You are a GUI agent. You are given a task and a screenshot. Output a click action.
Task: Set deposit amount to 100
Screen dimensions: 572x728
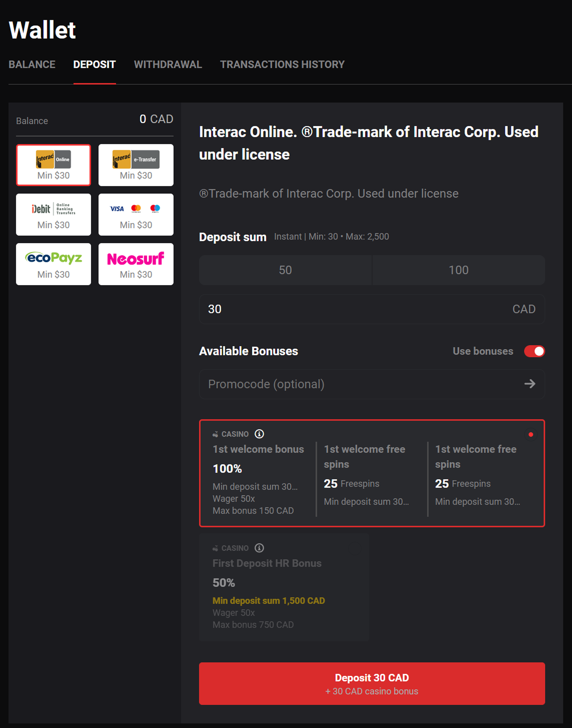[x=459, y=270]
